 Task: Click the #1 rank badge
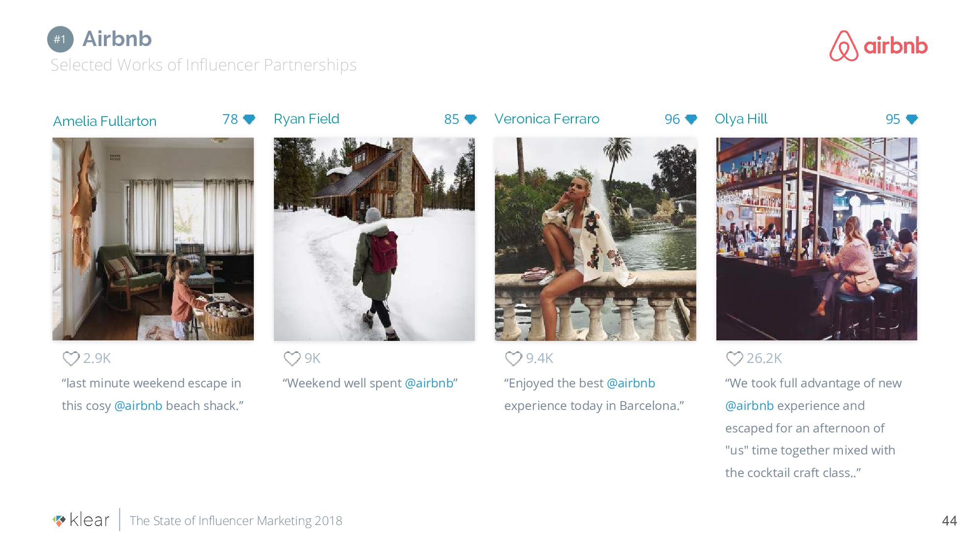(x=60, y=39)
